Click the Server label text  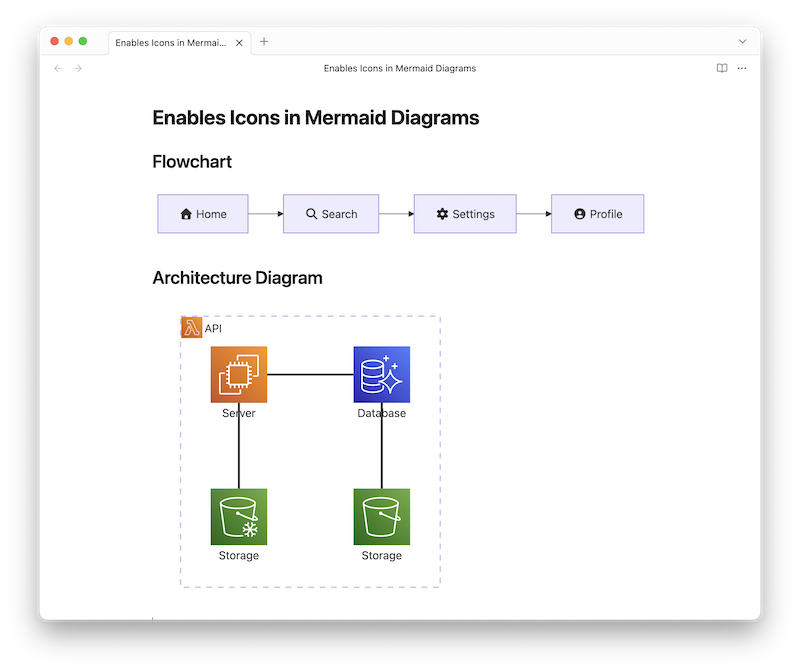239,413
